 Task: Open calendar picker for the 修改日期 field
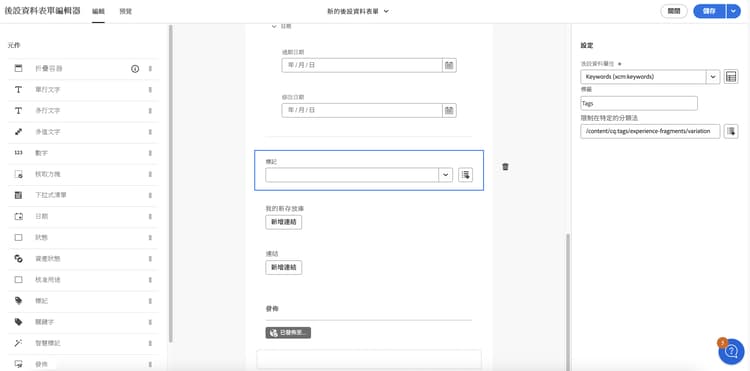[449, 110]
